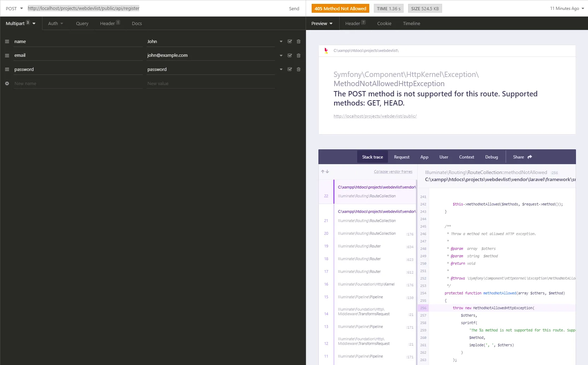Select stack frame 17 Router :612
The width and height of the screenshot is (588, 365).
(367, 271)
